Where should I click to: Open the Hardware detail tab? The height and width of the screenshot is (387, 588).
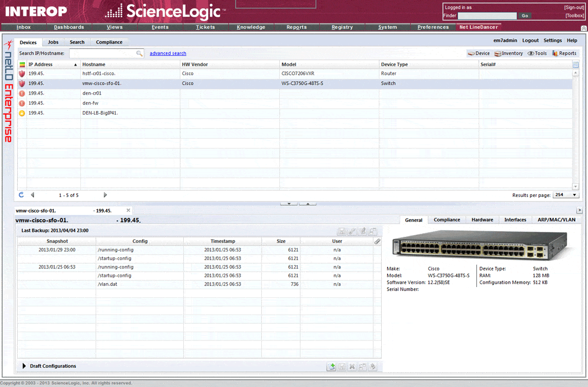[x=482, y=220]
